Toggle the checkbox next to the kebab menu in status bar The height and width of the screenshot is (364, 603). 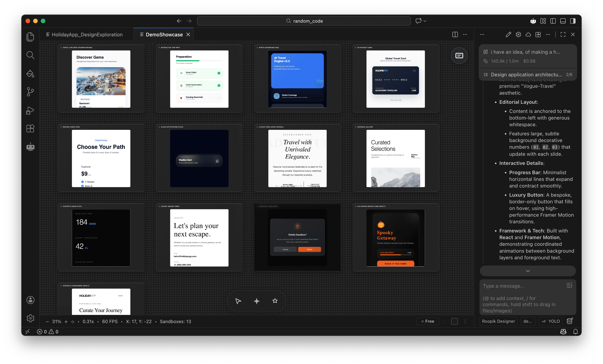(455, 322)
